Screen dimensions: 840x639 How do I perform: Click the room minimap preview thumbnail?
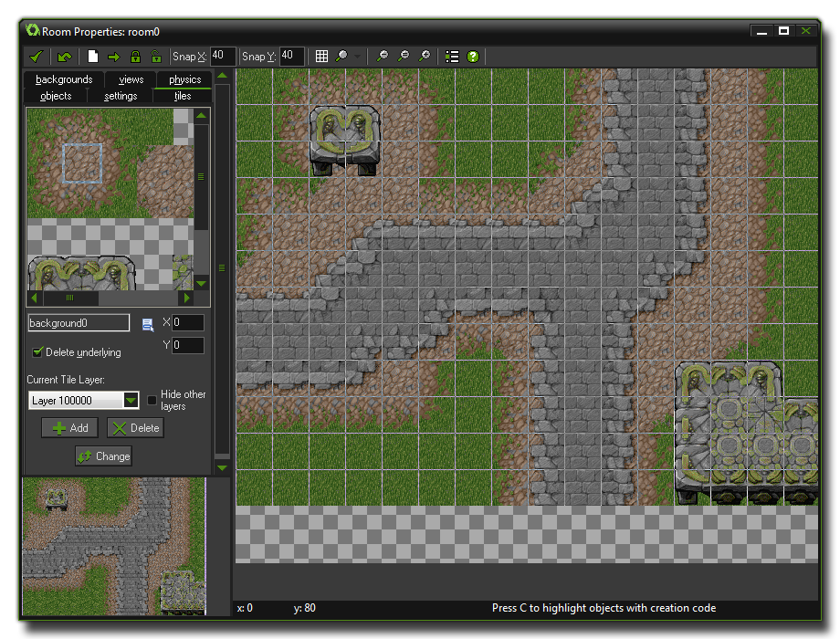click(114, 546)
